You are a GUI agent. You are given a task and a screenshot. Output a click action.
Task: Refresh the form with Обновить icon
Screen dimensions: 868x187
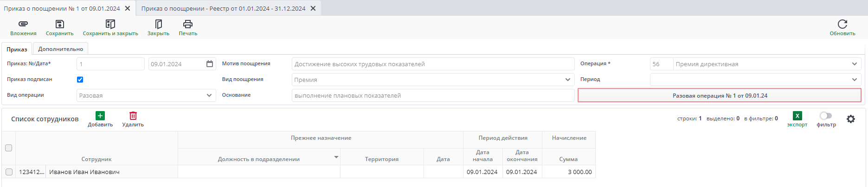(842, 24)
